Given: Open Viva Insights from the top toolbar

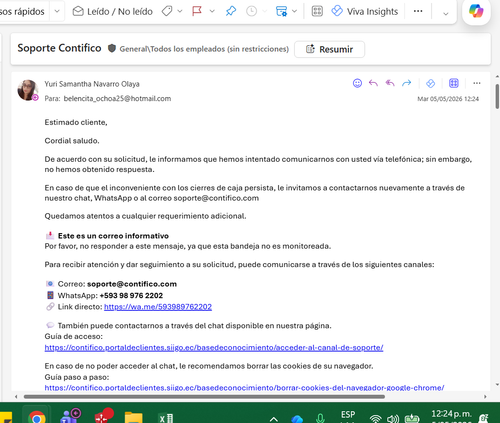Looking at the screenshot, I should click(x=365, y=12).
